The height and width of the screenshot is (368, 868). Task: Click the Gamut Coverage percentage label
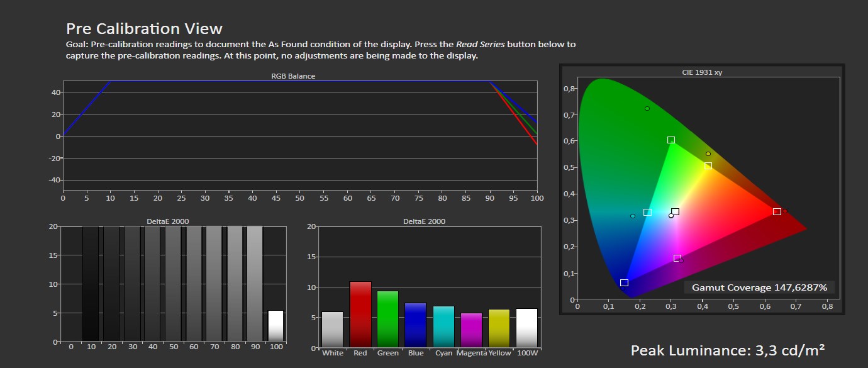click(x=759, y=287)
